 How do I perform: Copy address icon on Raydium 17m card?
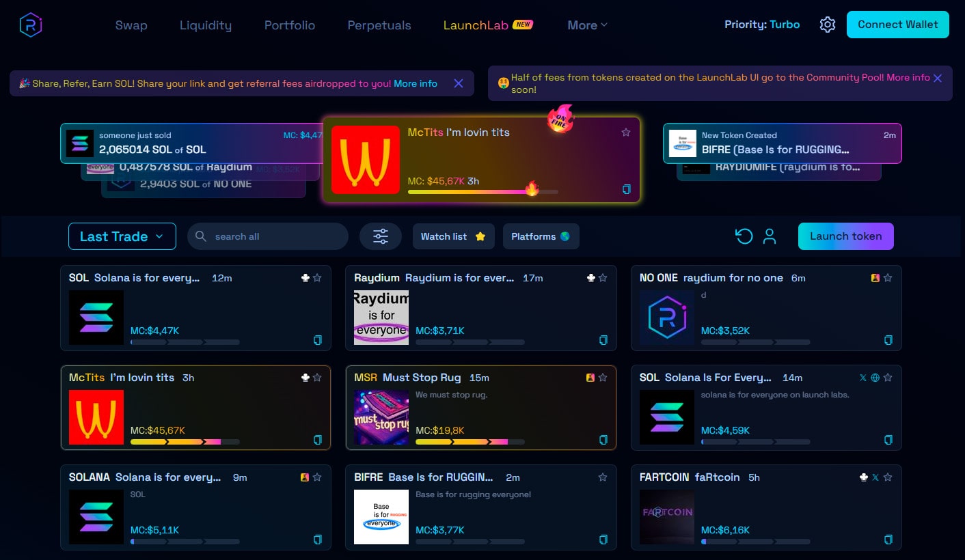[x=603, y=340]
